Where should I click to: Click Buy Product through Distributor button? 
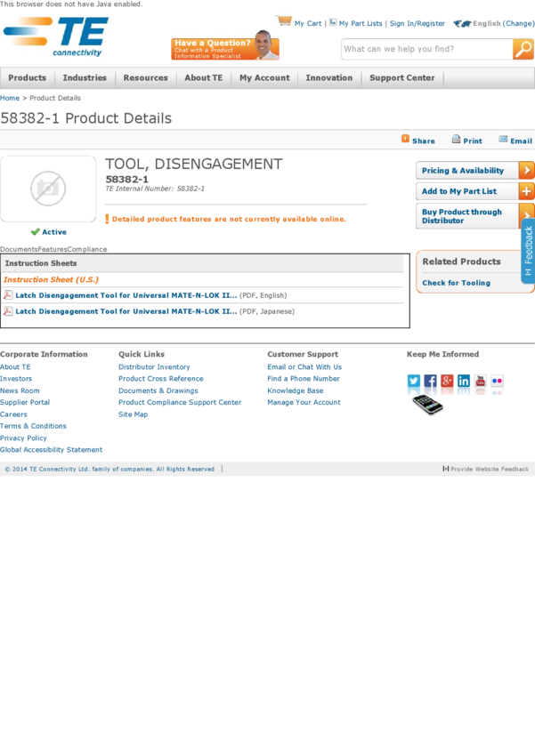point(468,216)
